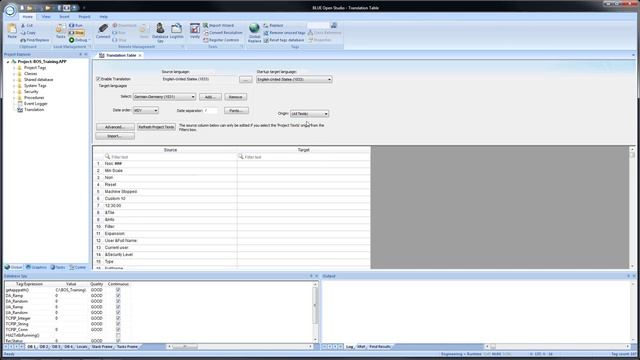Click the Translation icon in project tree
Screen dimensions: 640x360
[x=20, y=110]
